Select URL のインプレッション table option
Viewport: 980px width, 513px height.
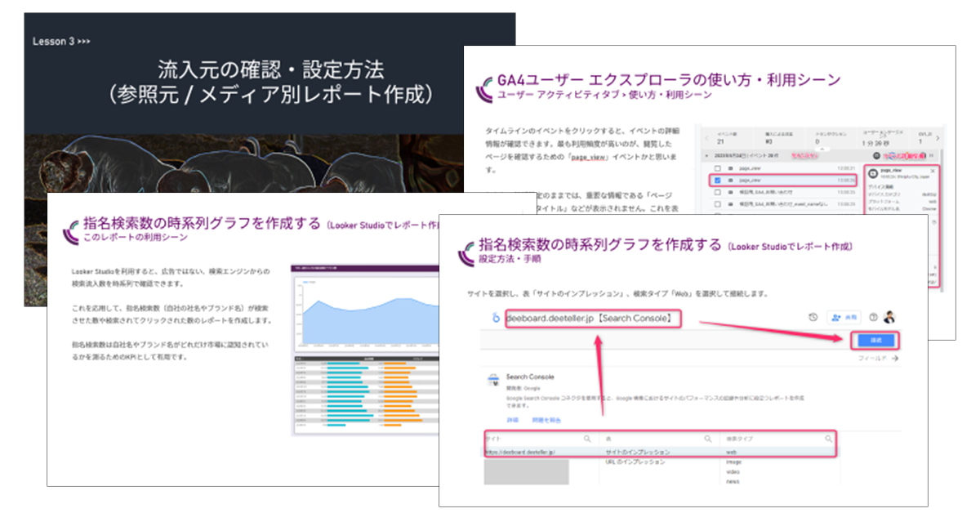tap(637, 462)
